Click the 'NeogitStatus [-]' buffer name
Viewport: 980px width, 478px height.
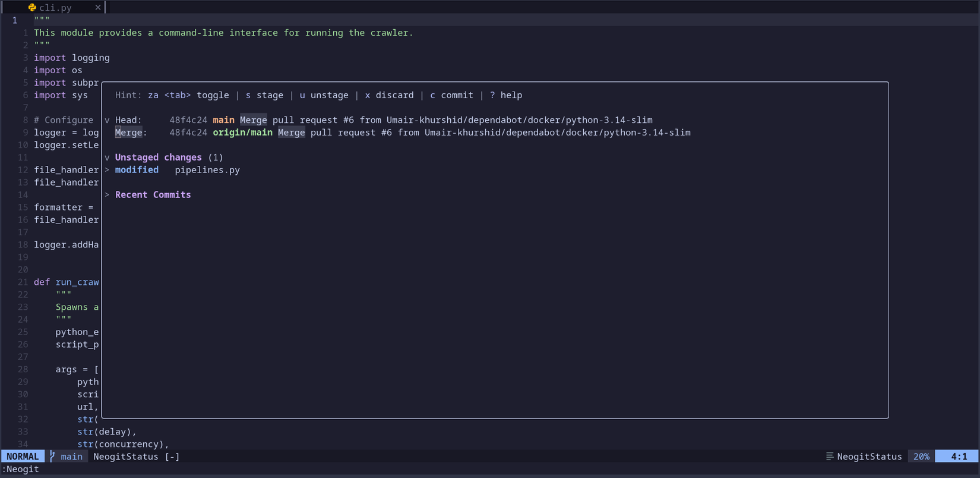pos(136,456)
